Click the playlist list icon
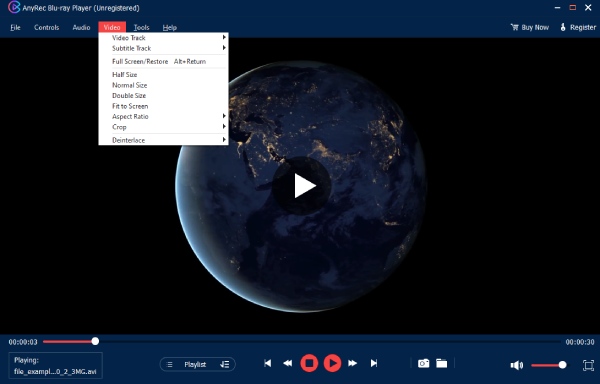 pyautogui.click(x=170, y=364)
